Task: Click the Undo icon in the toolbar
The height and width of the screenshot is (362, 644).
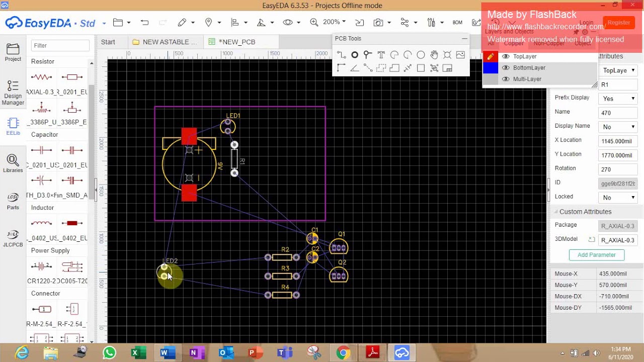Action: click(x=145, y=23)
